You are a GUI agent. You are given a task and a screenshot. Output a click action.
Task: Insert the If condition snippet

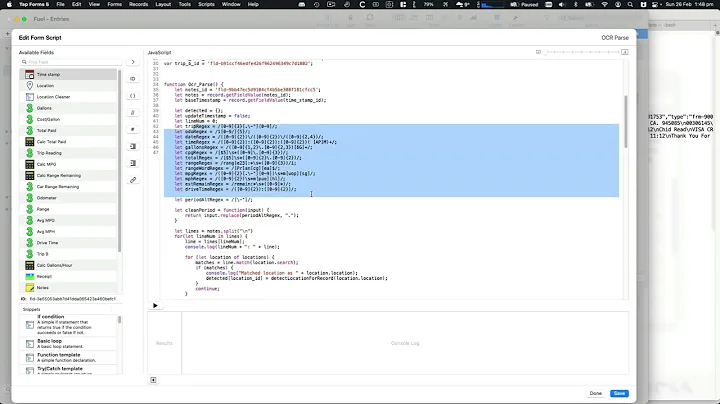[x=69, y=325]
